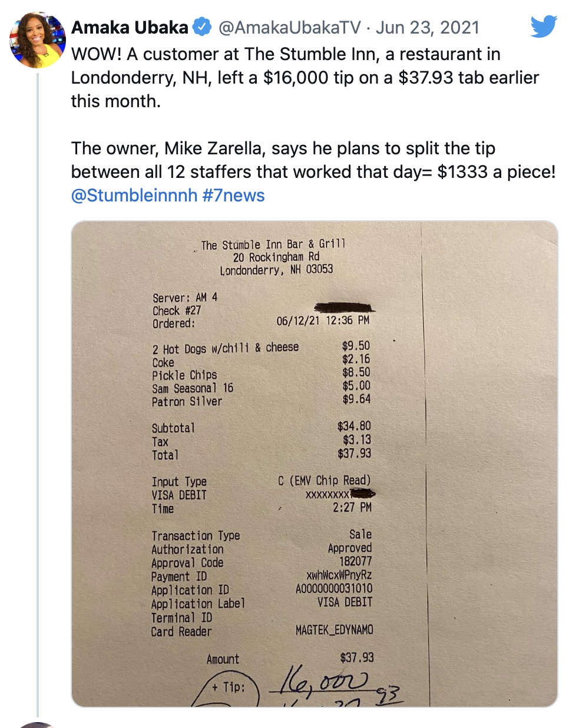Click the 06/12/21 12:36 PM receipt date
The height and width of the screenshot is (728, 569).
(323, 320)
